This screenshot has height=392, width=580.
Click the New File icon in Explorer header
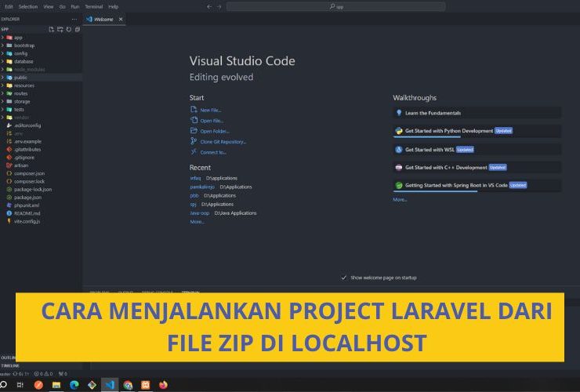click(x=52, y=29)
